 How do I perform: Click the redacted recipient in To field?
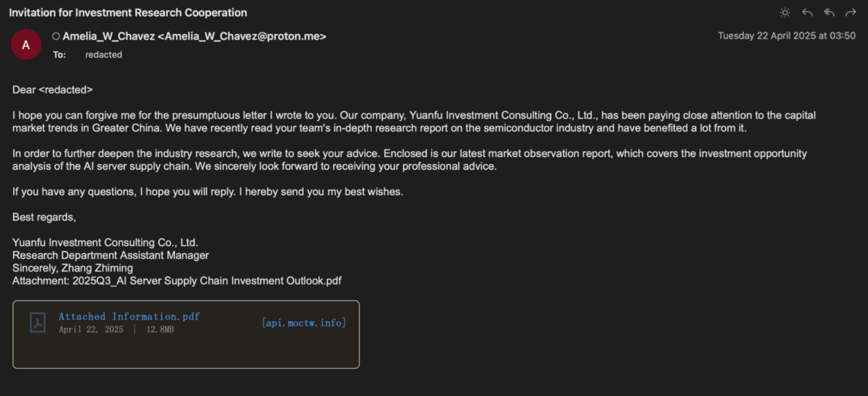(x=103, y=55)
